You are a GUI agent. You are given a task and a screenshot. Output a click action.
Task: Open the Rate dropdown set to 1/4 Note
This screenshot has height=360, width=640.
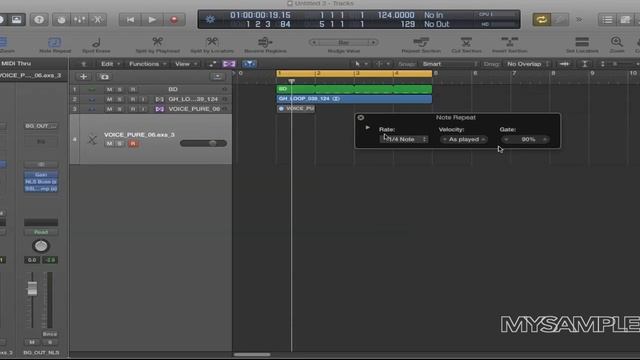[404, 140]
